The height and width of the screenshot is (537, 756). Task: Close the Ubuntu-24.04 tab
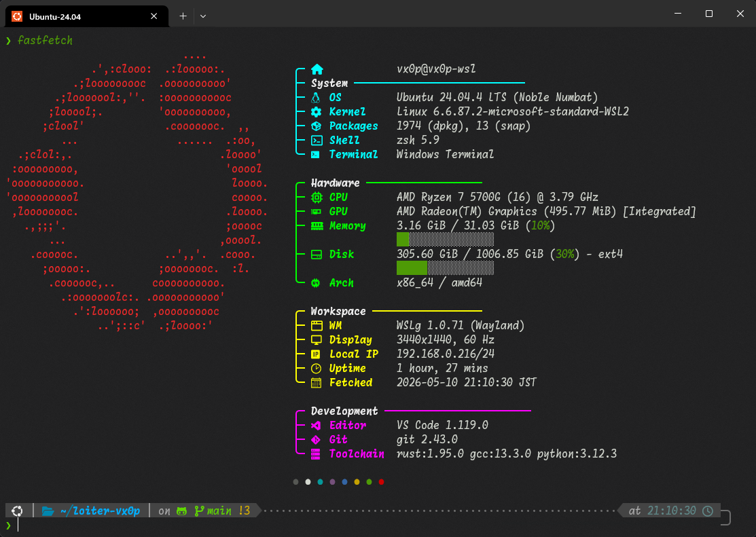click(x=154, y=16)
